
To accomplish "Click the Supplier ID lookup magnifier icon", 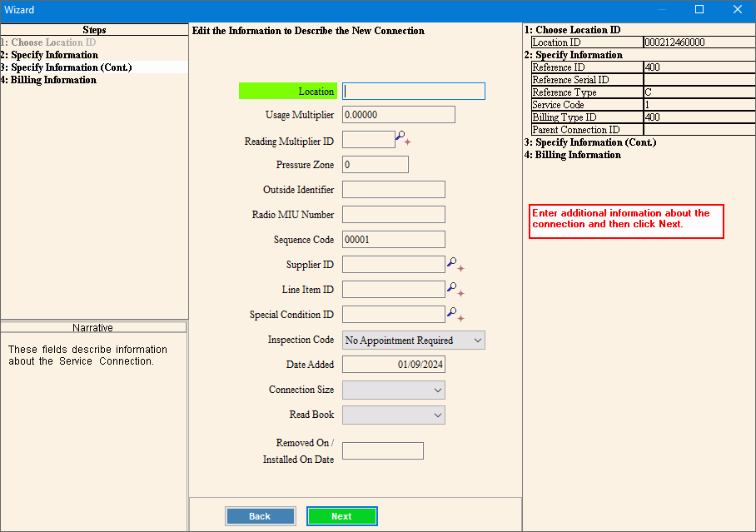I will 452,263.
